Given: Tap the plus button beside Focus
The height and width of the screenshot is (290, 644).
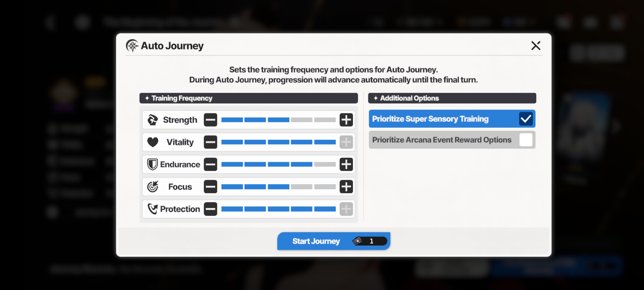Looking at the screenshot, I should coord(346,187).
